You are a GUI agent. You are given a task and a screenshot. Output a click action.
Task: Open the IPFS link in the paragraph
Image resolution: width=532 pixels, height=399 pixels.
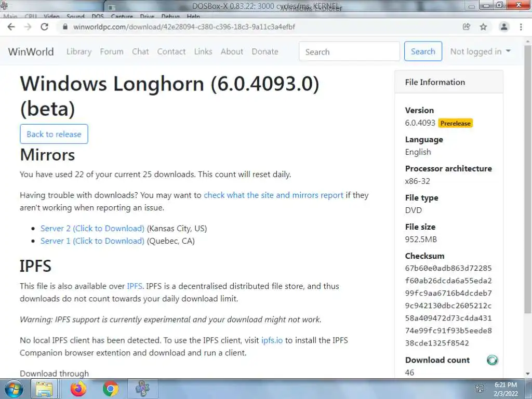point(135,286)
